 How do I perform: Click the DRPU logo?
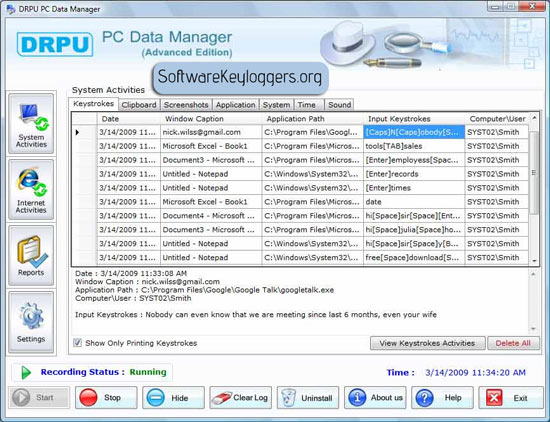(55, 44)
